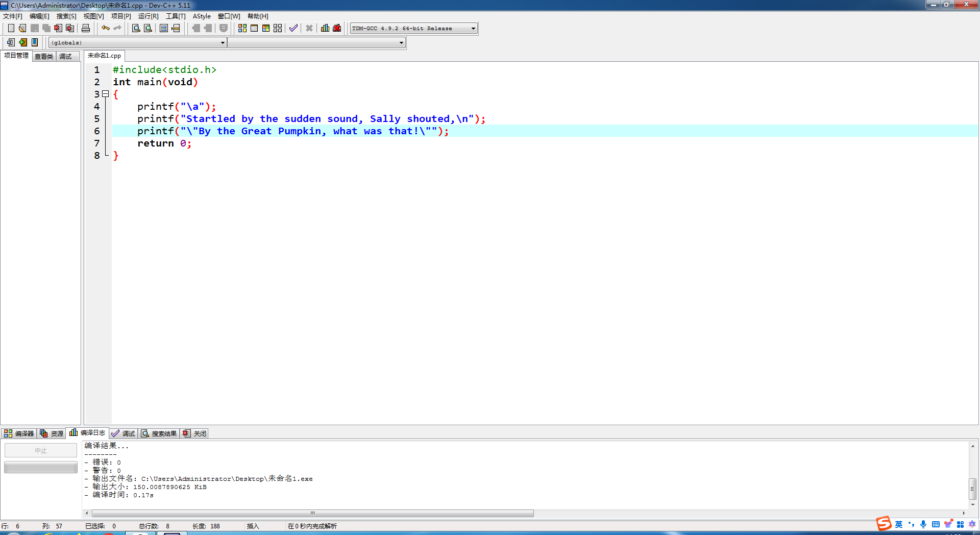Open the empty function members dropdown
The height and width of the screenshot is (535, 980).
(x=316, y=42)
